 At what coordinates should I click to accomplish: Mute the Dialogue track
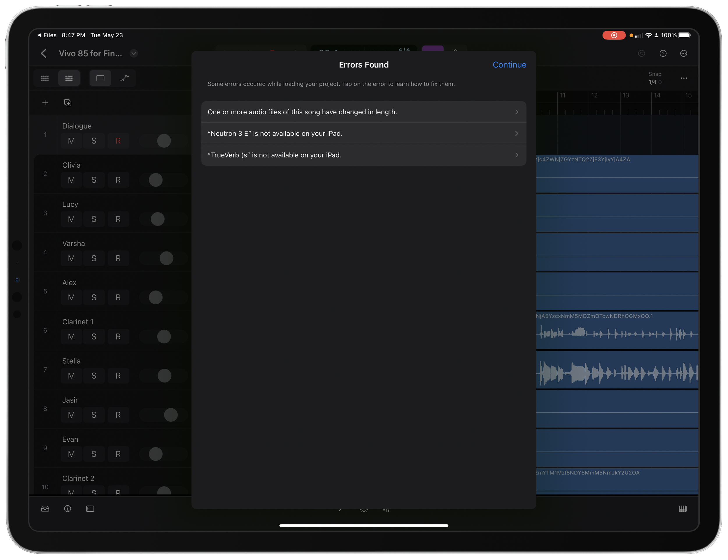pyautogui.click(x=71, y=141)
